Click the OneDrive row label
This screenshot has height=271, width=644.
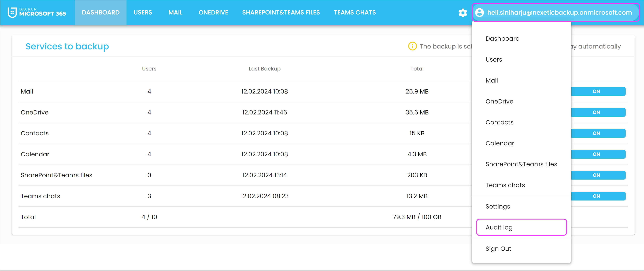pyautogui.click(x=35, y=113)
